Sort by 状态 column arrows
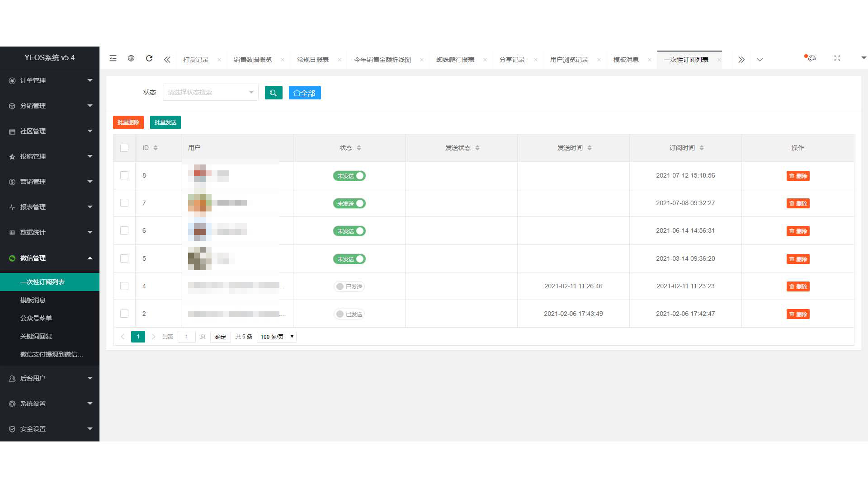Viewport: 868px width, 488px height. coord(359,148)
